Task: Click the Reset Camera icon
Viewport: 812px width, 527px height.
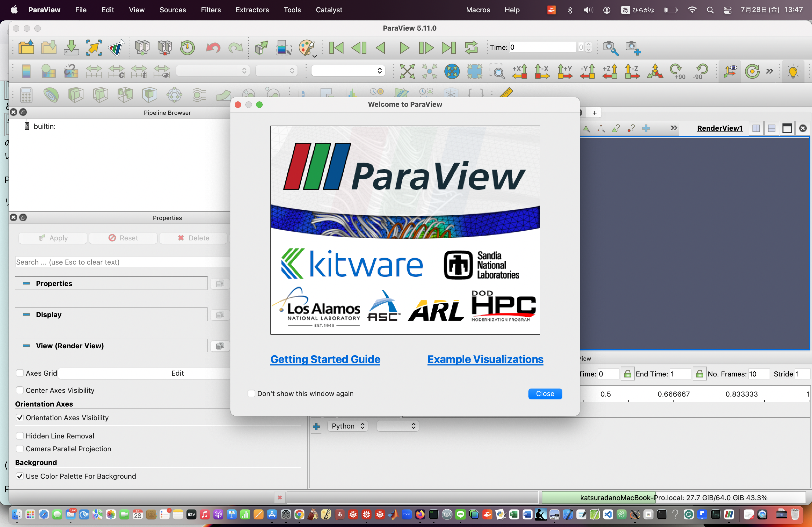Action: pos(407,71)
